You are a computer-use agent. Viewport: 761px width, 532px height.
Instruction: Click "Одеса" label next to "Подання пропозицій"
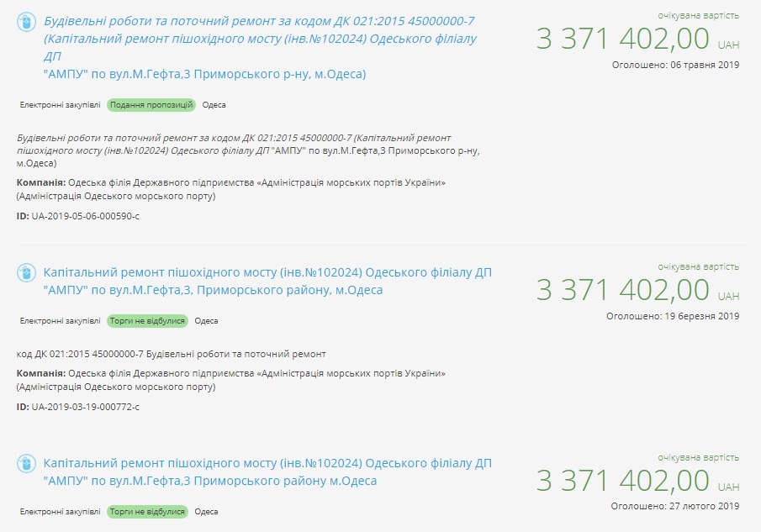click(x=214, y=105)
